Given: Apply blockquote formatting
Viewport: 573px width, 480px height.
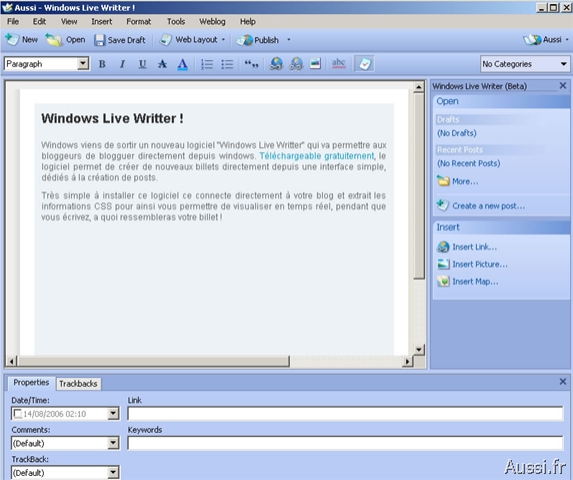Looking at the screenshot, I should [251, 64].
